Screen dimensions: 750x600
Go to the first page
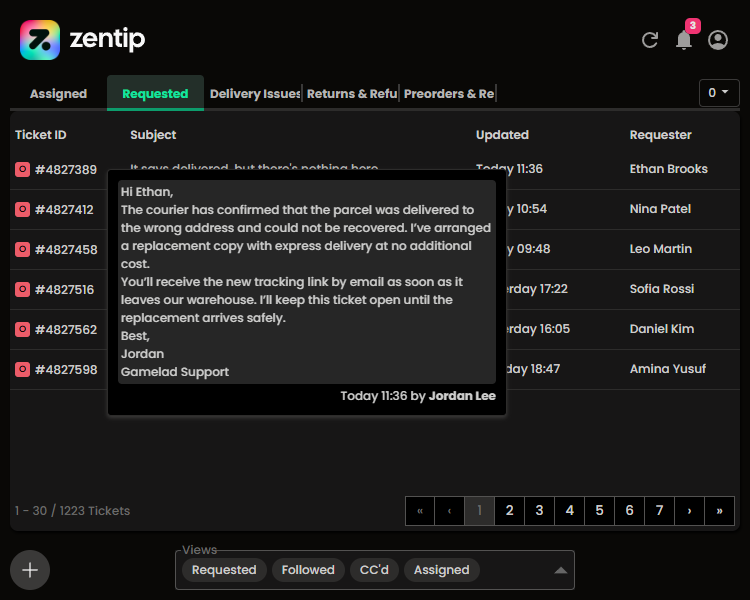(420, 511)
